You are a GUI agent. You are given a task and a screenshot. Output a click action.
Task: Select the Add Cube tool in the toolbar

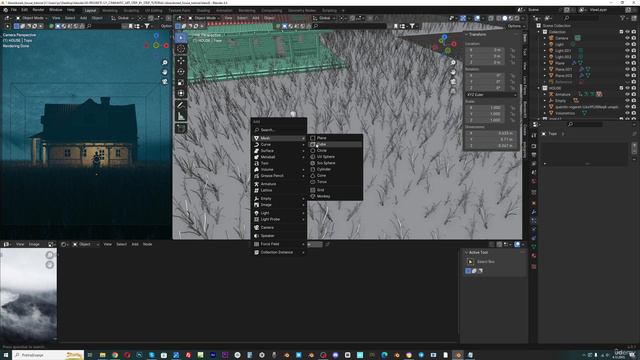pyautogui.click(x=181, y=128)
